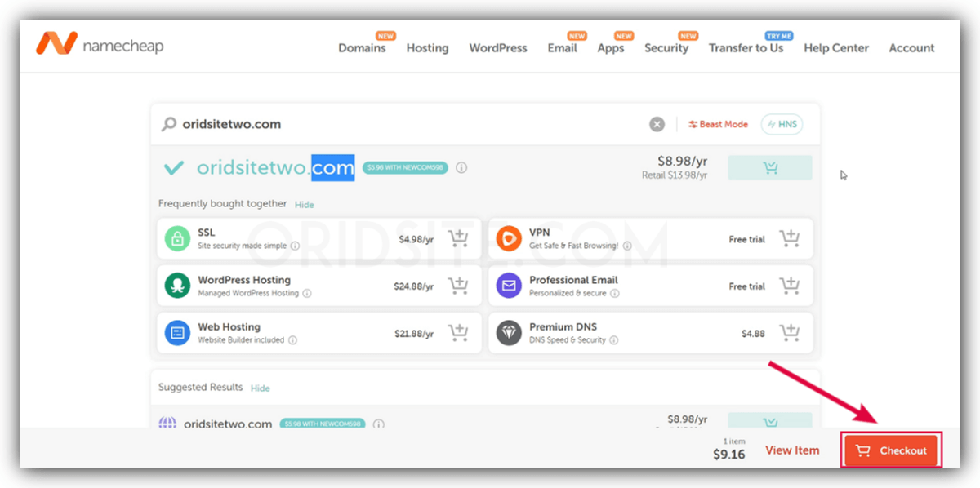This screenshot has height=488, width=980.
Task: Add VPN free trial to cart
Action: (789, 239)
